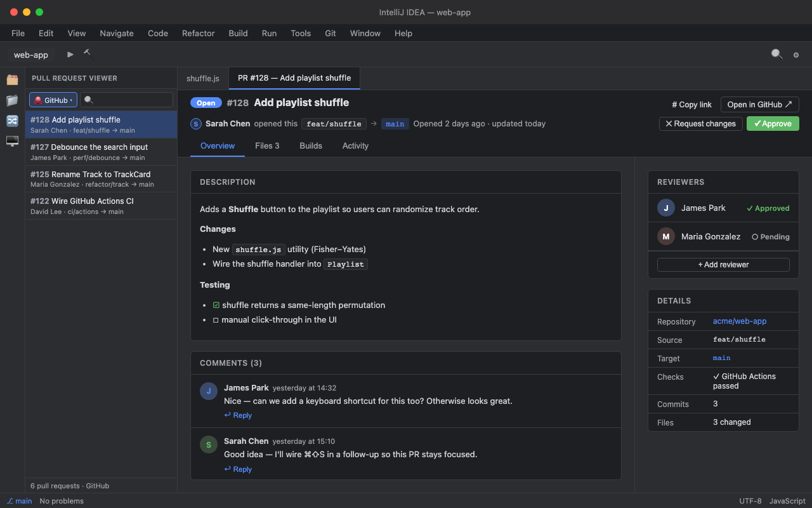
Task: Open the gray folder tool window icon
Action: point(12,100)
